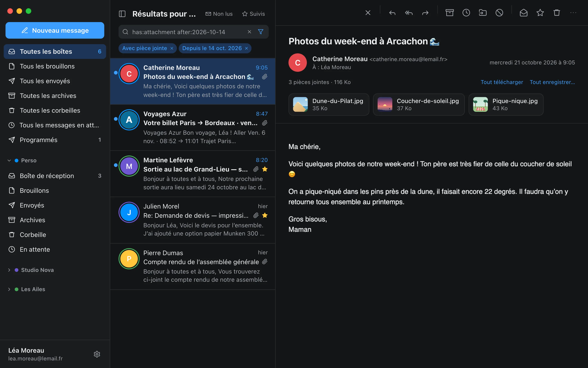Viewport: 588px width, 368px height.
Task: Open the Pique-nique.jpg attachment
Action: point(506,105)
